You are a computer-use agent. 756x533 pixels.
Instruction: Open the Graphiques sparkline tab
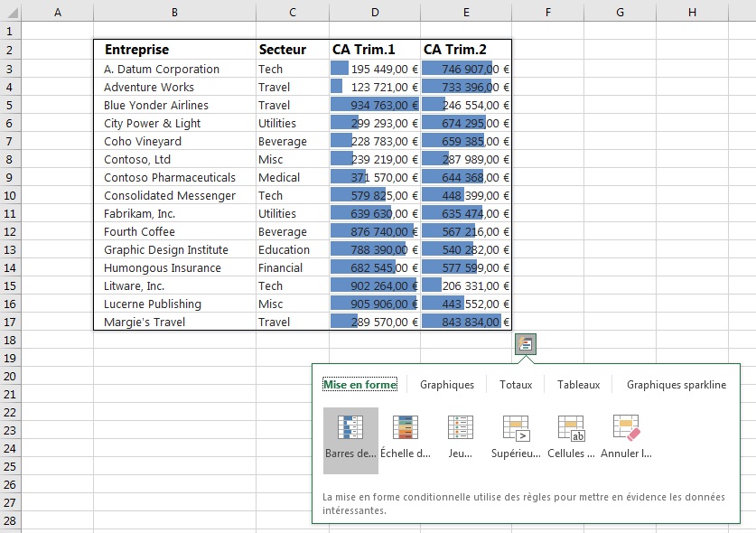point(677,385)
